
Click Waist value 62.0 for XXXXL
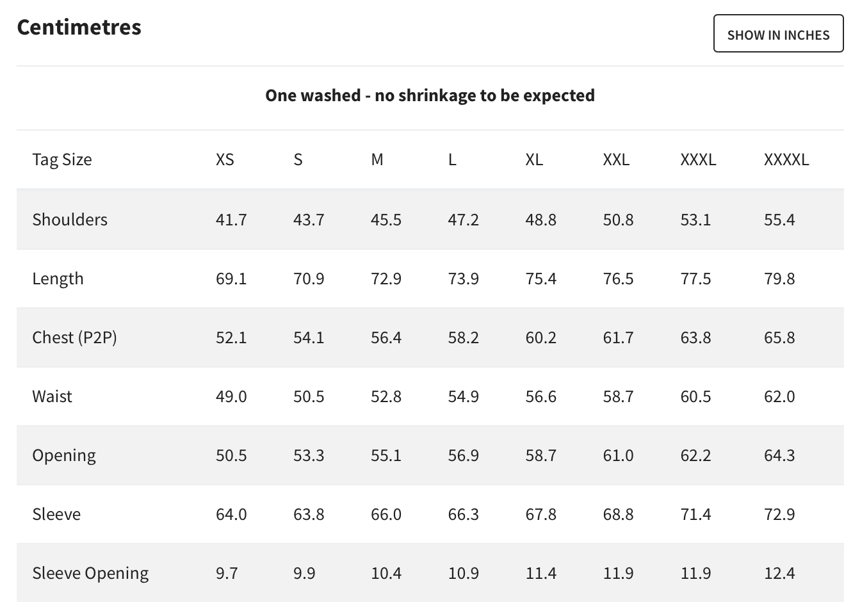pyautogui.click(x=779, y=396)
